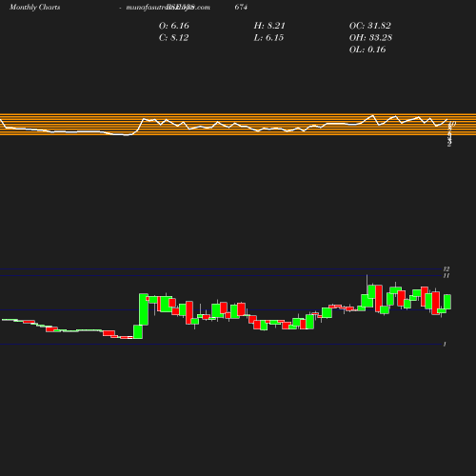Click the tall green breakout candle after the flat base

click(144, 309)
